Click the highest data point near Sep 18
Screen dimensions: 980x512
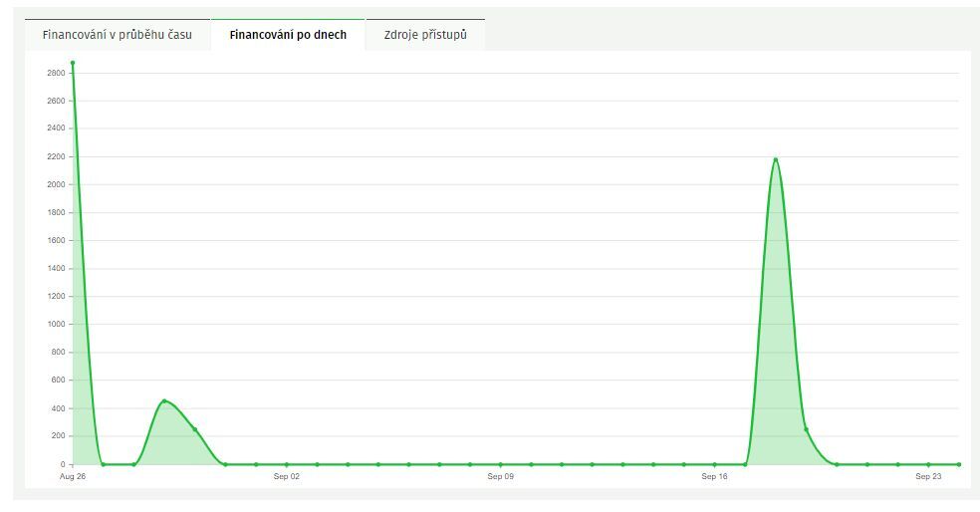pyautogui.click(x=776, y=160)
